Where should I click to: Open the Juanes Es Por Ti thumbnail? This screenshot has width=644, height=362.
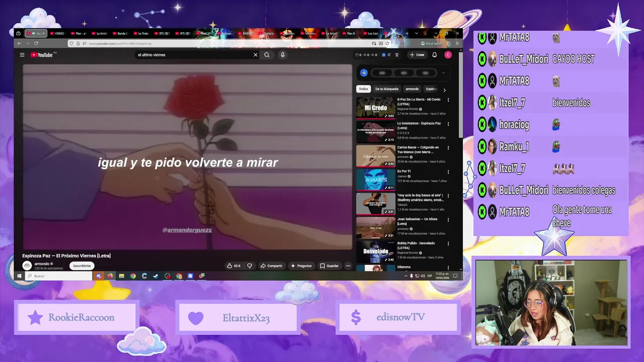(x=376, y=179)
